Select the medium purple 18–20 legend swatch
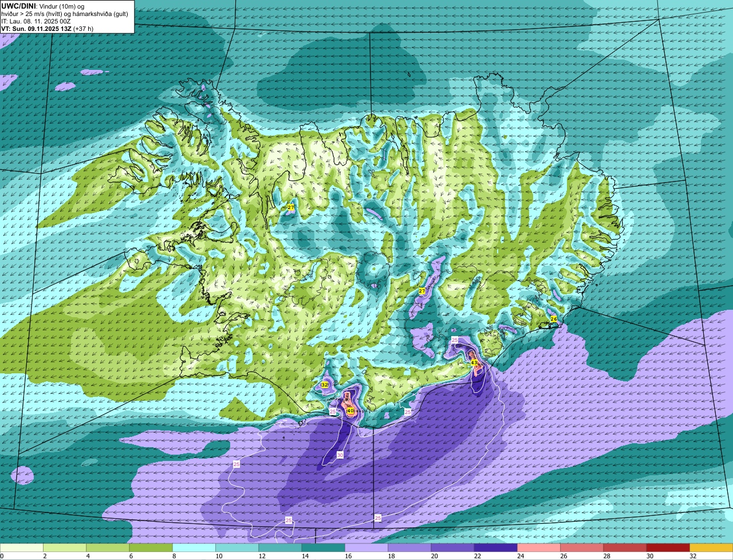 pyautogui.click(x=409, y=548)
